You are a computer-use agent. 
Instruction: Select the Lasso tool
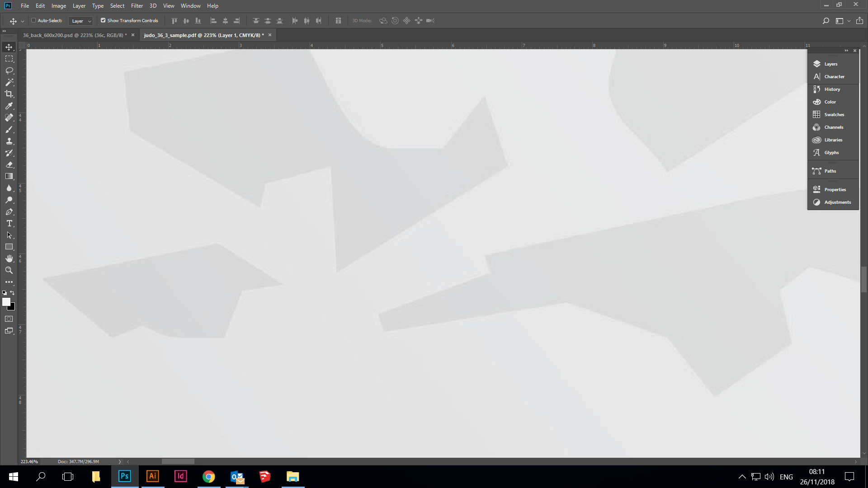pyautogui.click(x=9, y=70)
